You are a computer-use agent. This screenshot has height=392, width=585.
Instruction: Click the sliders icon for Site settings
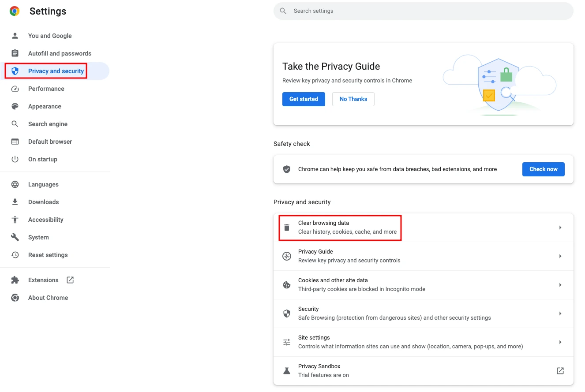click(287, 342)
